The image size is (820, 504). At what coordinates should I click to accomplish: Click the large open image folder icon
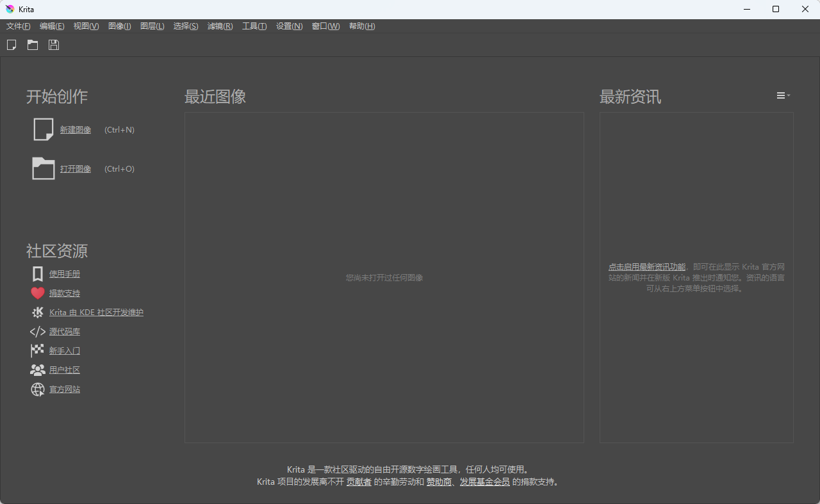tap(44, 168)
